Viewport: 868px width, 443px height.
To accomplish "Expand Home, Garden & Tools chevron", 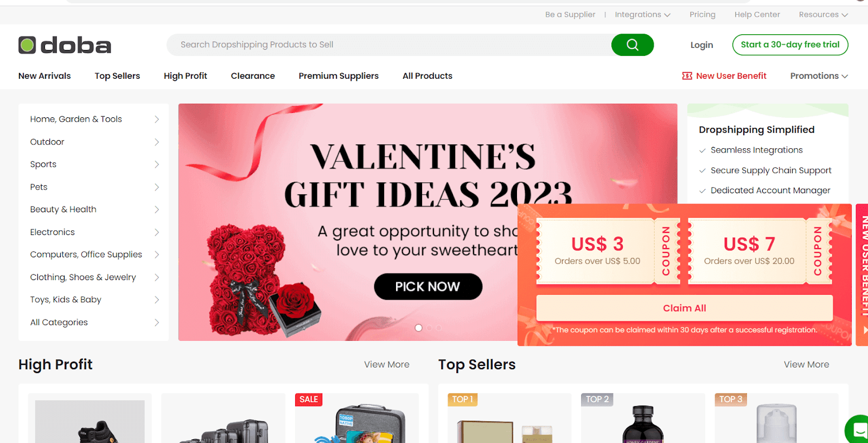I will pos(157,119).
